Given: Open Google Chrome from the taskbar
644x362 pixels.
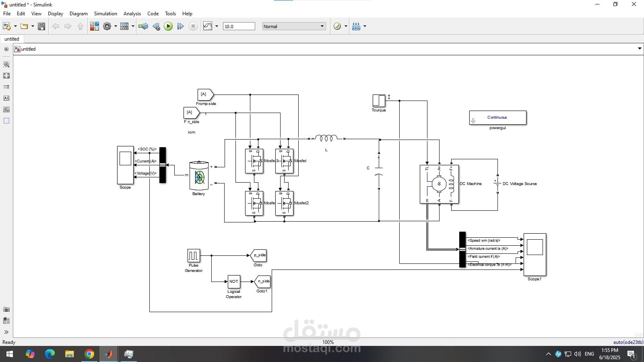Looking at the screenshot, I should [x=89, y=354].
